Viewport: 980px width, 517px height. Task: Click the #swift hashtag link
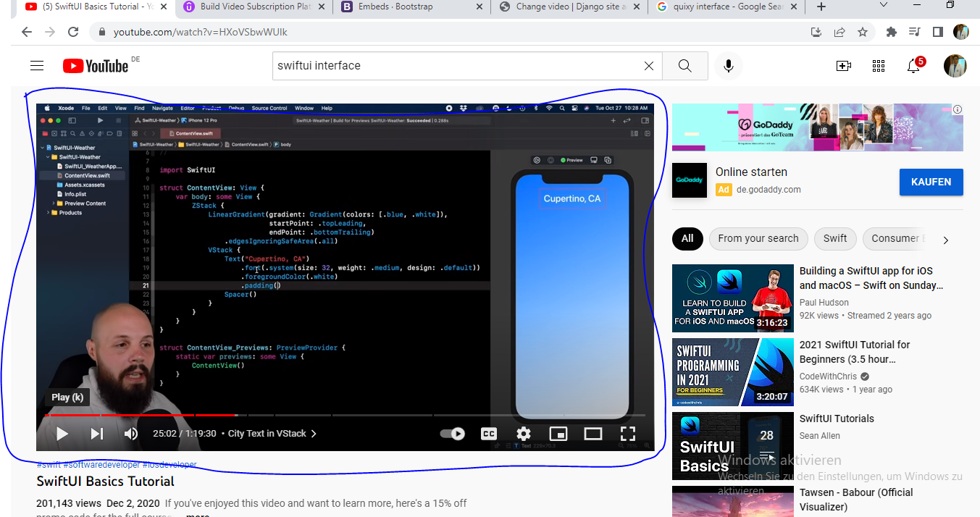coord(49,464)
